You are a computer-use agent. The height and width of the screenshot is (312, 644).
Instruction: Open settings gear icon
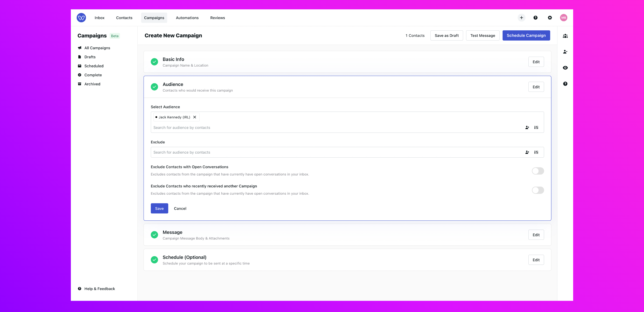pos(550,18)
